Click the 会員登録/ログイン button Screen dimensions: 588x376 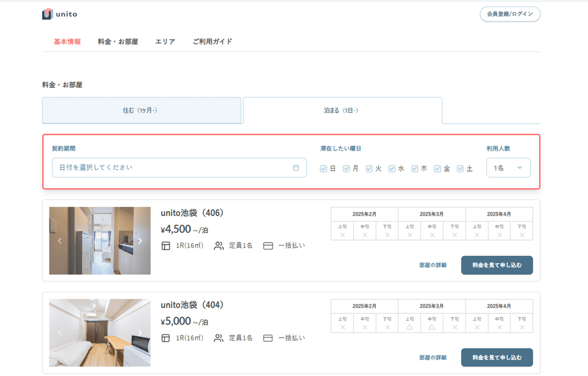510,14
